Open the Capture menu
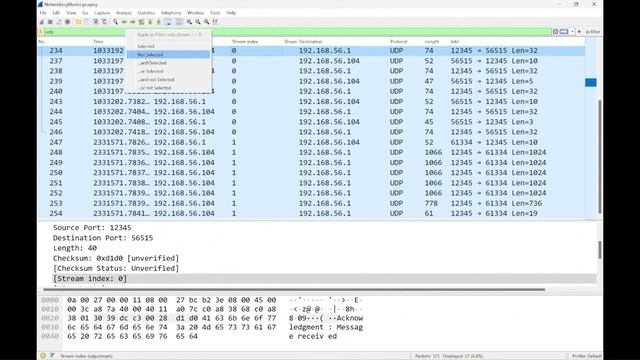The height and width of the screenshot is (360, 640). pos(102,13)
